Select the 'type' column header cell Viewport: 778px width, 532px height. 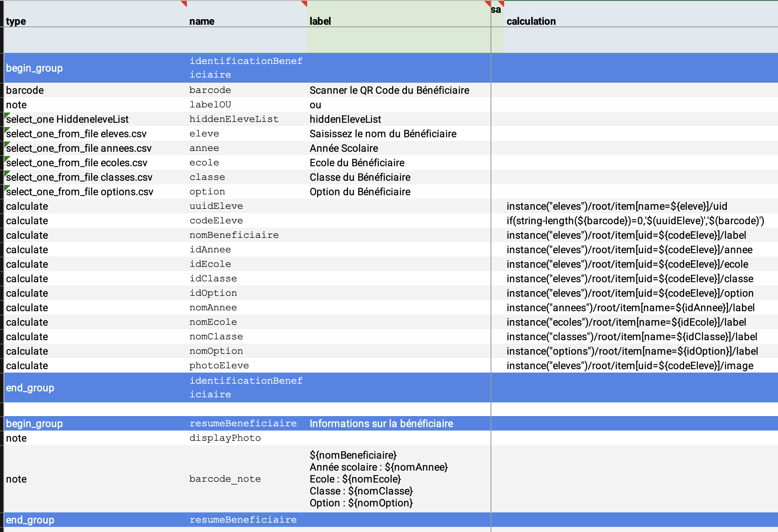[x=96, y=14]
